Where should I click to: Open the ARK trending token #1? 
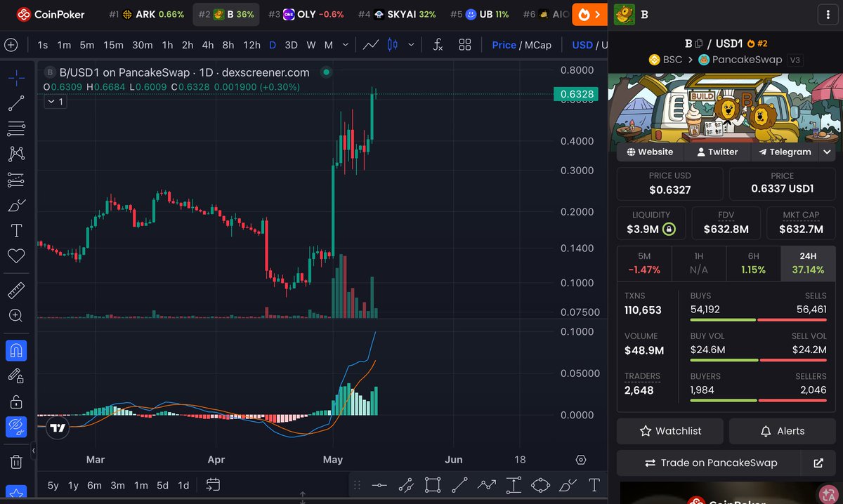tap(146, 14)
